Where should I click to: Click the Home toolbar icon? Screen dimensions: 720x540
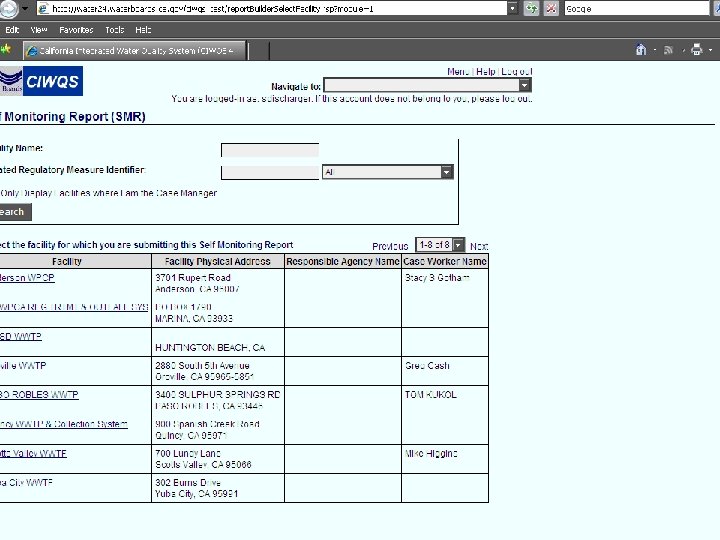tap(641, 50)
